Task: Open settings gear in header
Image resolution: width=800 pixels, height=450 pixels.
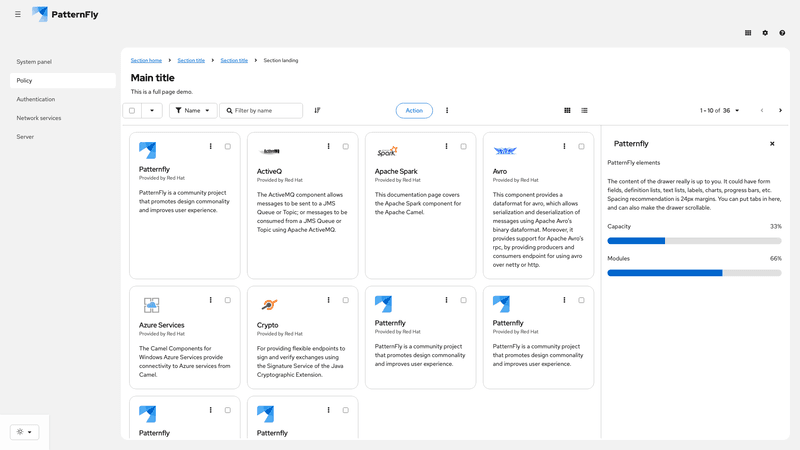Action: pos(765,33)
